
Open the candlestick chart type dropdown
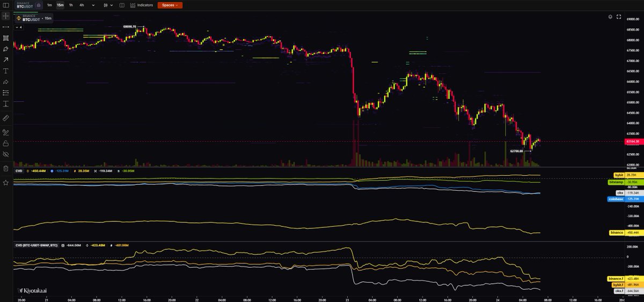point(109,5)
